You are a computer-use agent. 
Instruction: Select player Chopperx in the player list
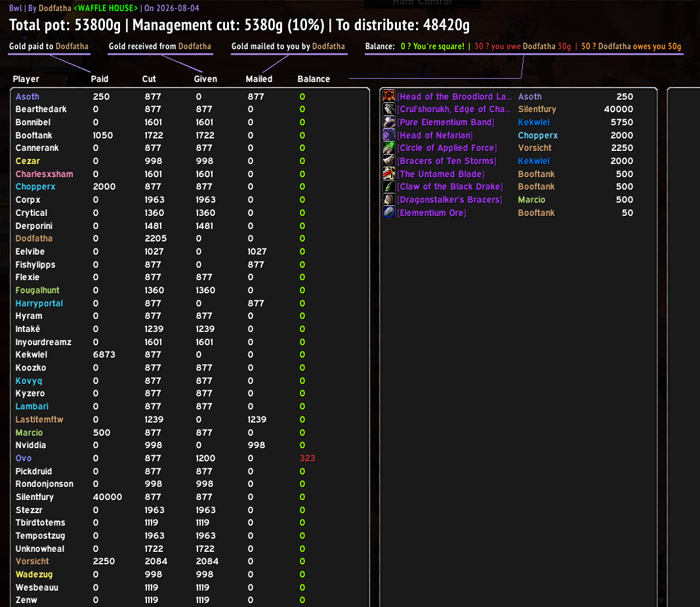[x=35, y=187]
